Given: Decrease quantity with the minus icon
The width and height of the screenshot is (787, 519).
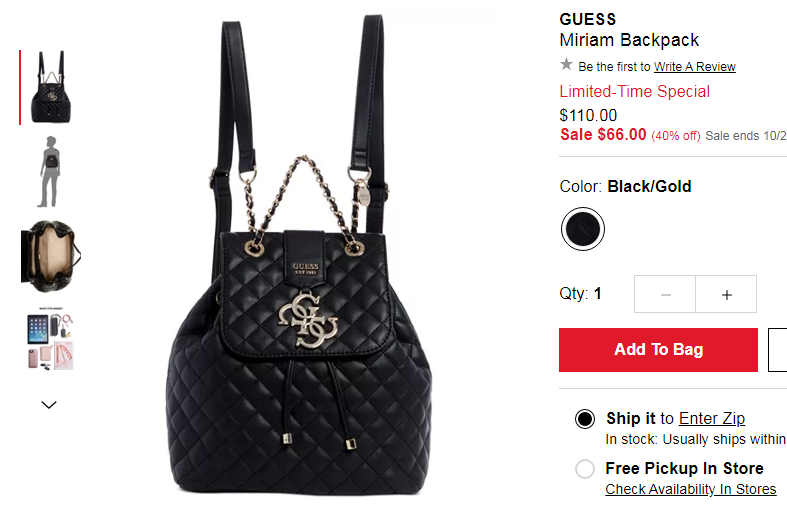Looking at the screenshot, I should click(665, 294).
